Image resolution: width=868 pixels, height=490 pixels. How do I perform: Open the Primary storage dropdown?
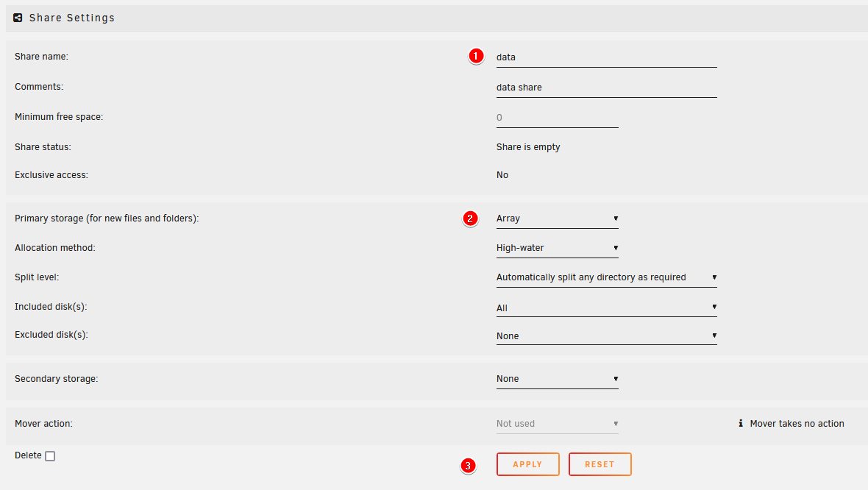click(557, 219)
